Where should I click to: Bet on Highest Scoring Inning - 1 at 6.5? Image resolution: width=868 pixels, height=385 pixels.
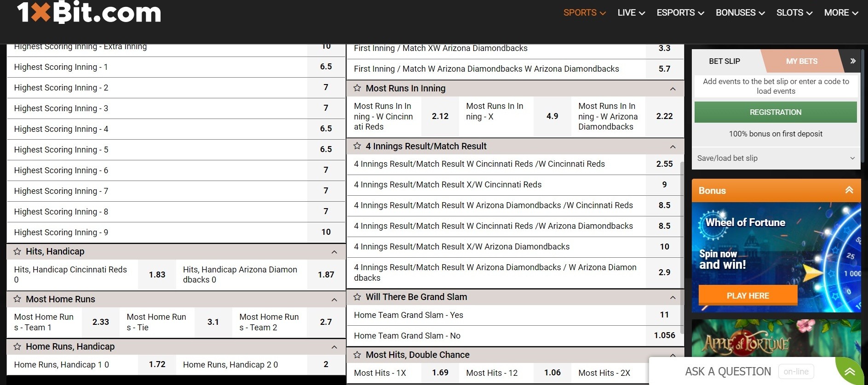click(326, 67)
